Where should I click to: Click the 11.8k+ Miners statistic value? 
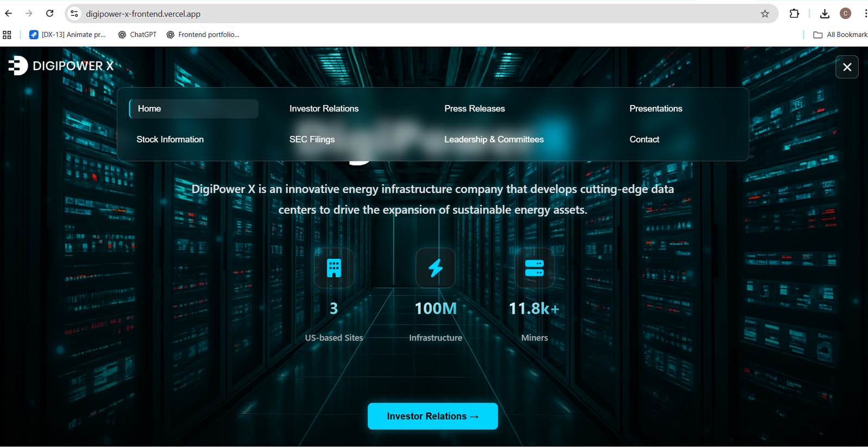pos(534,309)
